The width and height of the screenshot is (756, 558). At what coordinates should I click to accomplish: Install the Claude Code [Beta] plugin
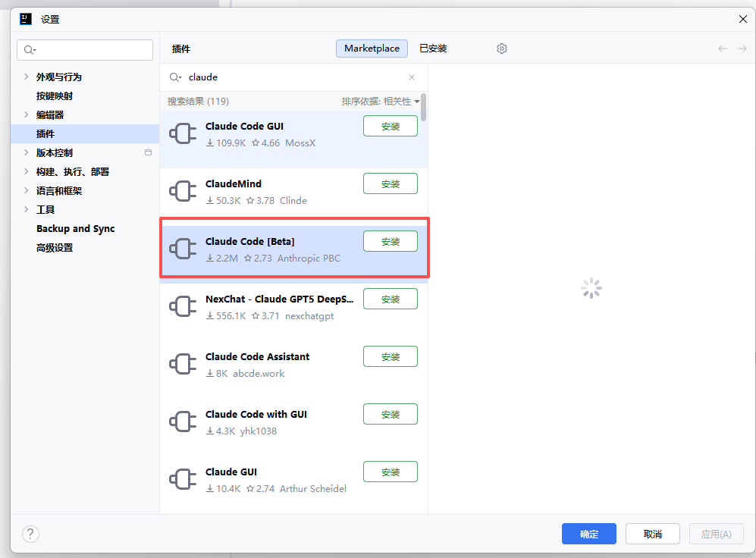(391, 241)
